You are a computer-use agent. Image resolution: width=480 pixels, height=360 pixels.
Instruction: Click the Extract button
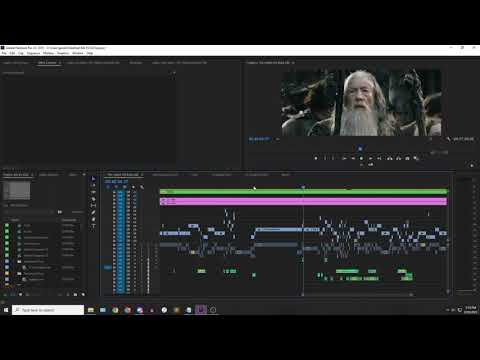coord(398,158)
